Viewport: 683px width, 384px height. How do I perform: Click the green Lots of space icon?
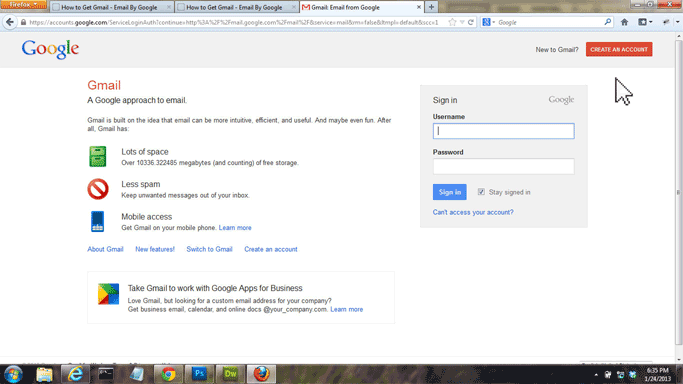point(98,157)
